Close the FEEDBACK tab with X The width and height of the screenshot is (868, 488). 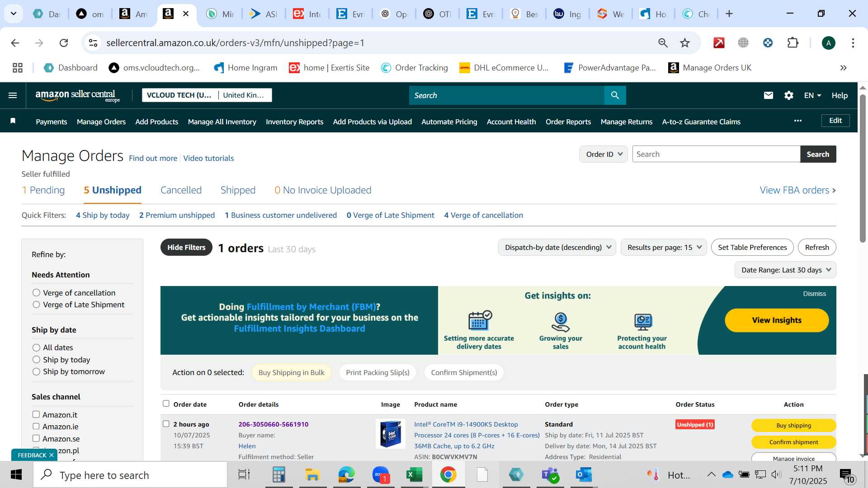point(52,455)
